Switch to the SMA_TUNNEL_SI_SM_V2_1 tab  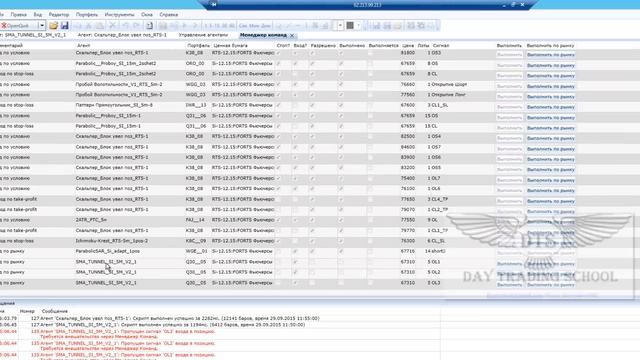click(33, 35)
